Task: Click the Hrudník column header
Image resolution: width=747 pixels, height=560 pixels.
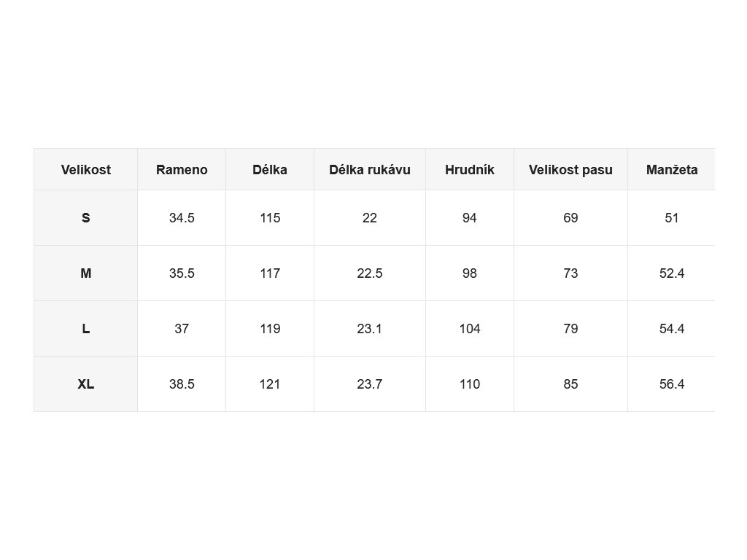Action: [x=469, y=169]
